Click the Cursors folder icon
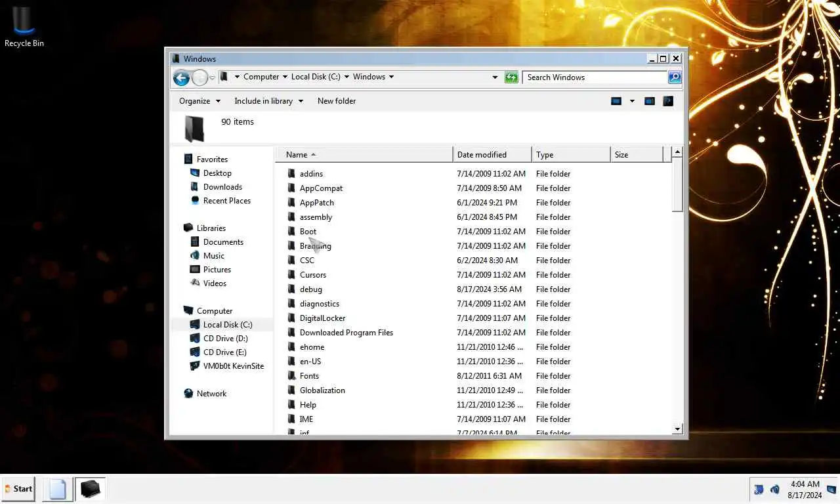The width and height of the screenshot is (840, 504). 291,275
